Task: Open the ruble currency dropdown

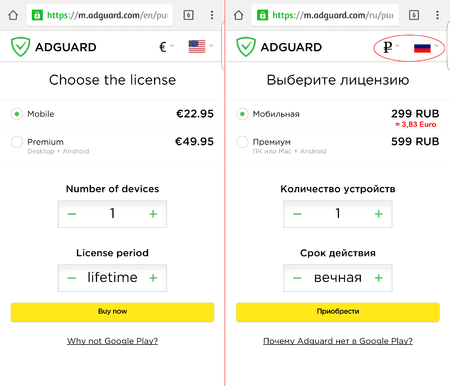Action: pyautogui.click(x=391, y=47)
